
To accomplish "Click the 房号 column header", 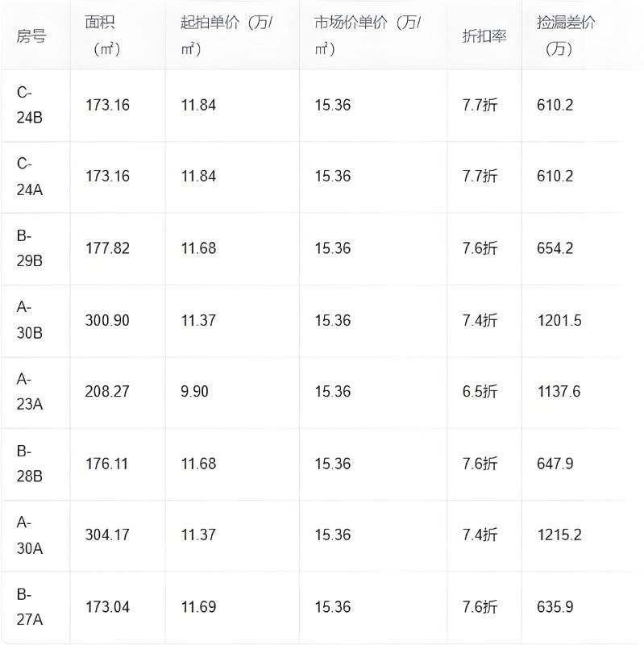I will click(31, 37).
